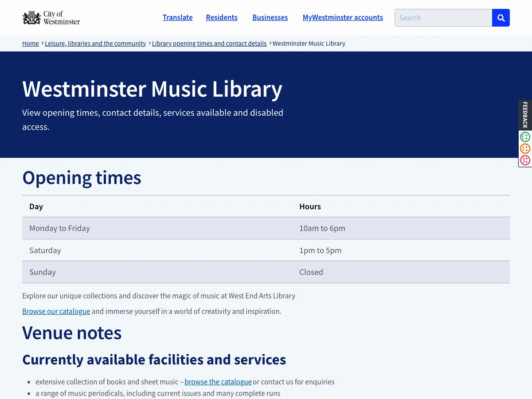The width and height of the screenshot is (532, 399).
Task: Click the 'View opening times, contact details' subtitle
Action: (x=153, y=120)
